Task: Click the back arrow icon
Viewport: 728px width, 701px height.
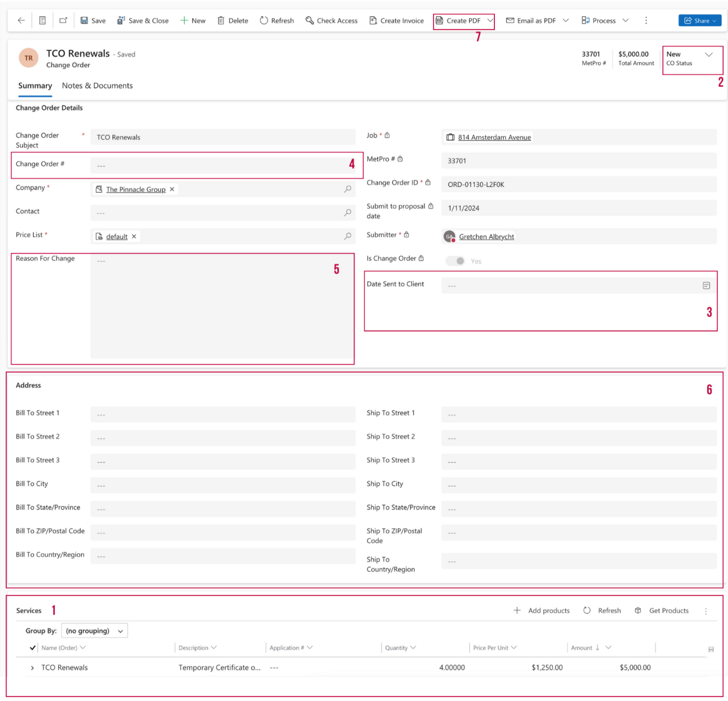Action: 21,20
